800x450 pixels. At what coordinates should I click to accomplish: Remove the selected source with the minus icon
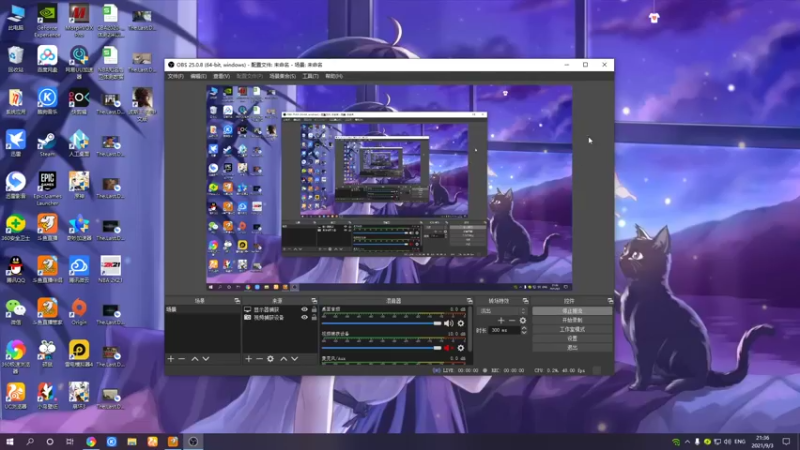click(259, 359)
